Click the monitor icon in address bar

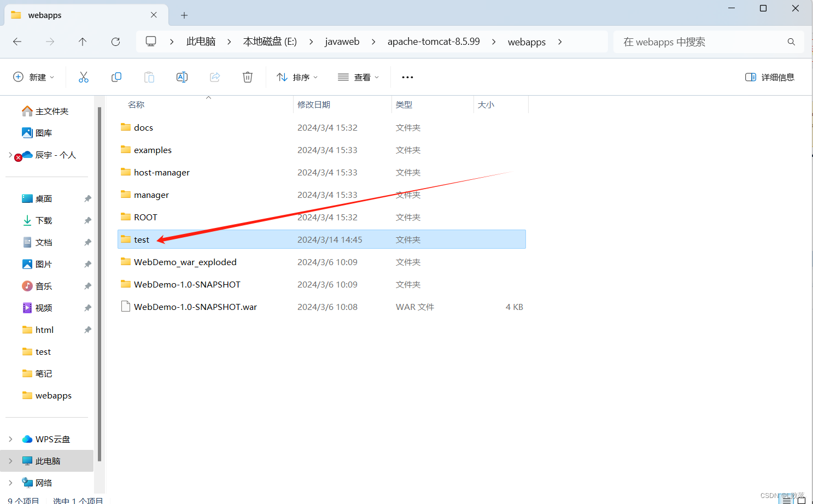pyautogui.click(x=151, y=42)
